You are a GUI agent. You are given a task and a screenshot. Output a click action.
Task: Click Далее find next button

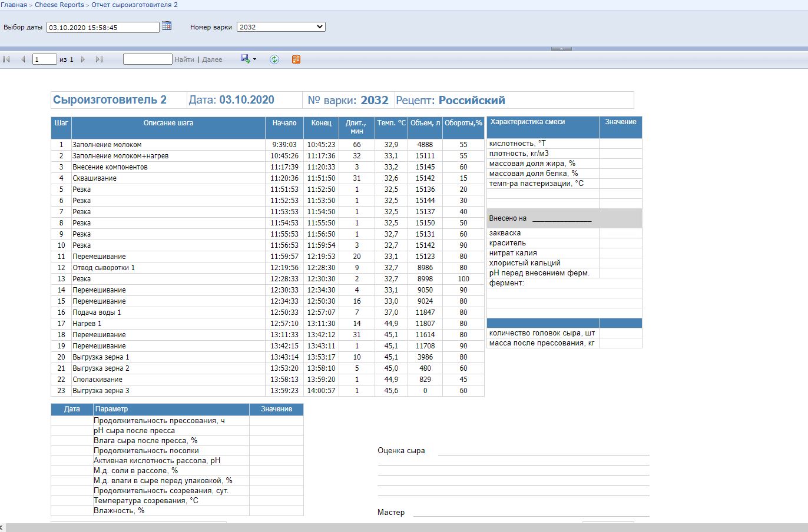(x=212, y=59)
